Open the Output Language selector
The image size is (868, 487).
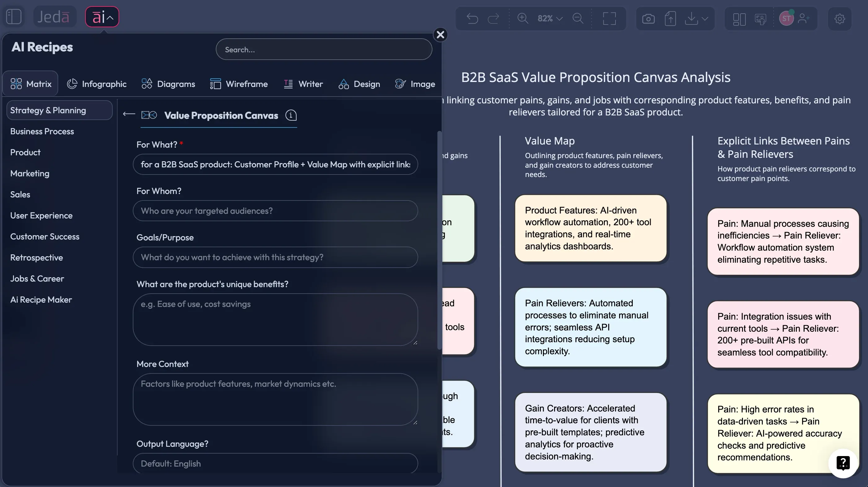point(275,463)
